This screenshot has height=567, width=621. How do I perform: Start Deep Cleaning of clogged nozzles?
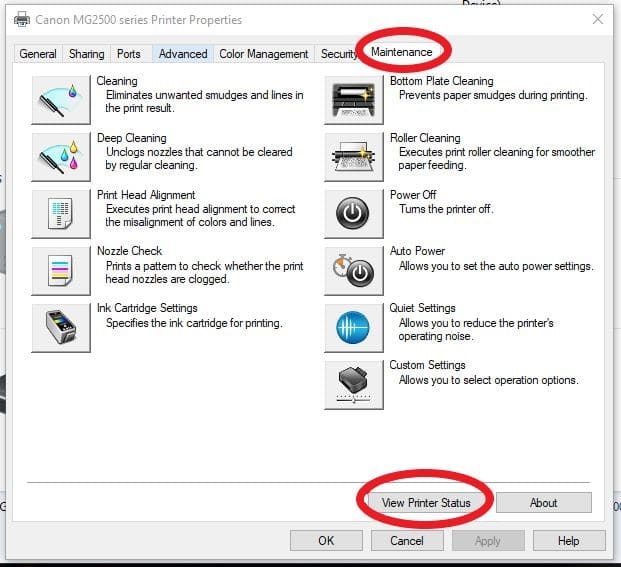pos(61,157)
